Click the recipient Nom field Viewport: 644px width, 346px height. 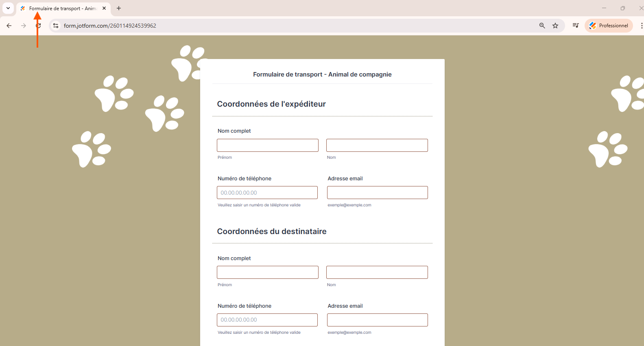(377, 272)
